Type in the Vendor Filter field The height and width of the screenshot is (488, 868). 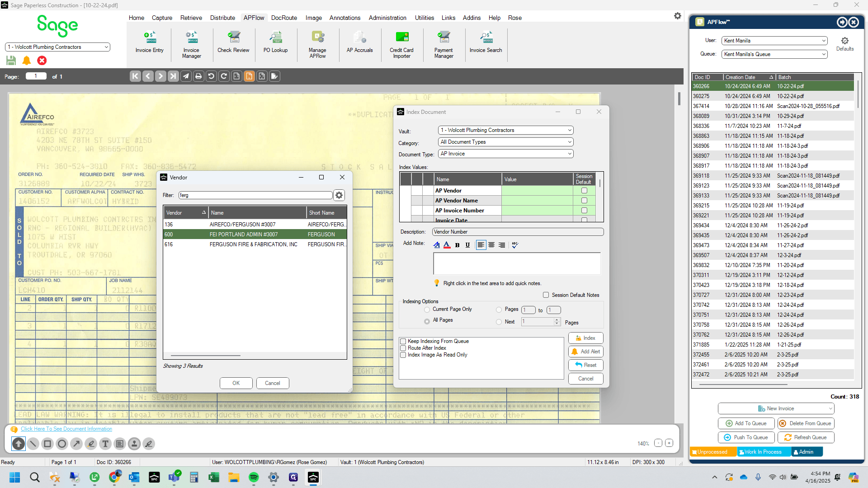tap(255, 195)
